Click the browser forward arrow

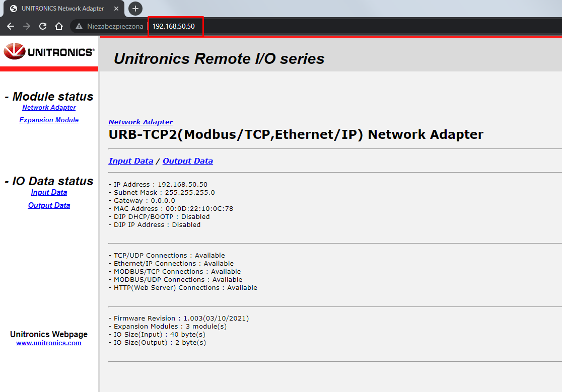coord(27,26)
